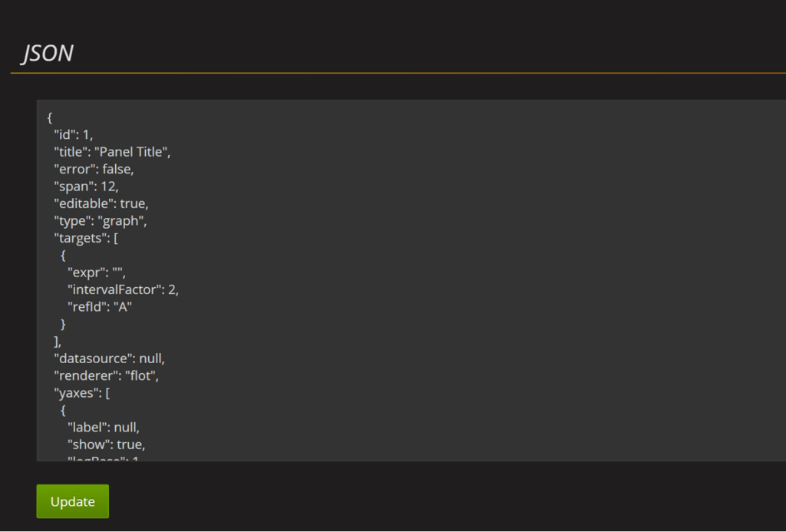This screenshot has height=532, width=786.
Task: Click the "span": 12 line
Action: pos(86,186)
